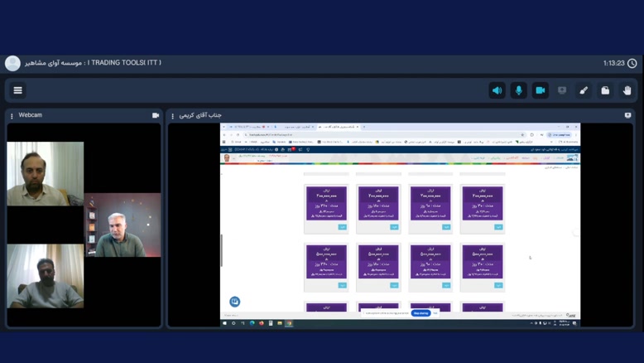Image resolution: width=644 pixels, height=363 pixels.
Task: Open Webcam panel options menu dots
Action: tap(12, 116)
